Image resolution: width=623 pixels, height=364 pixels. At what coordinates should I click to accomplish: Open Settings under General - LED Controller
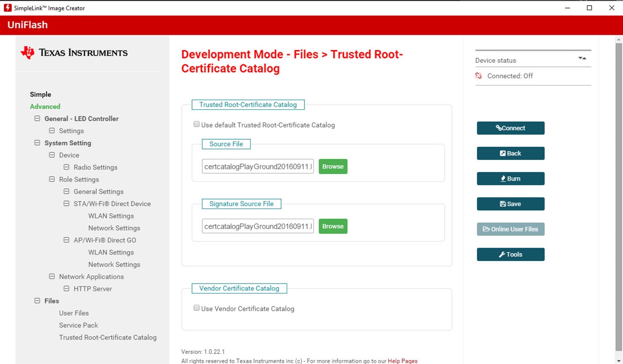click(71, 131)
